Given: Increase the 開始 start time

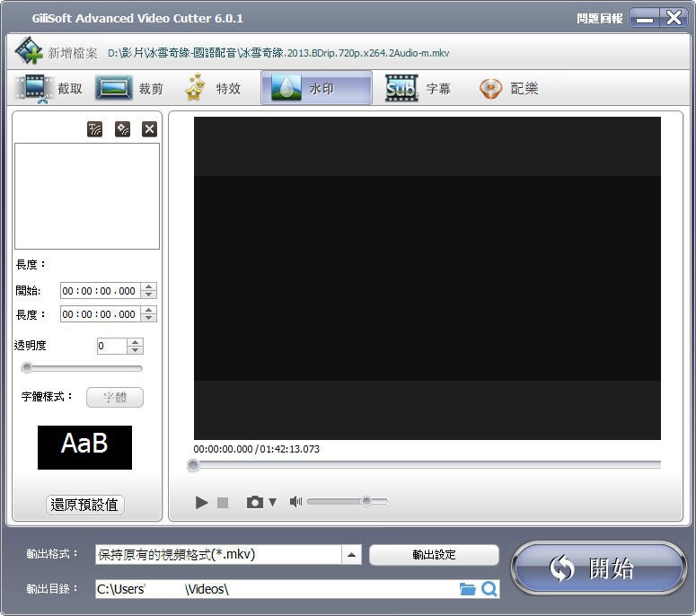Looking at the screenshot, I should tap(149, 286).
